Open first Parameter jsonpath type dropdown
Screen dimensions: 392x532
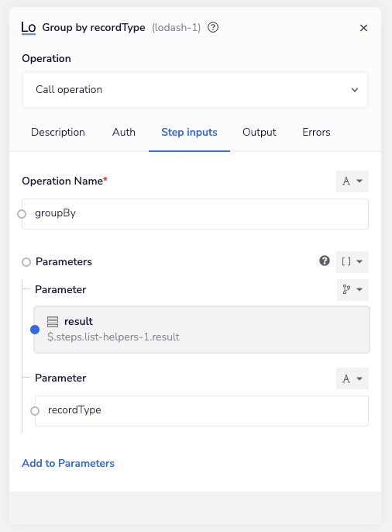(x=352, y=290)
